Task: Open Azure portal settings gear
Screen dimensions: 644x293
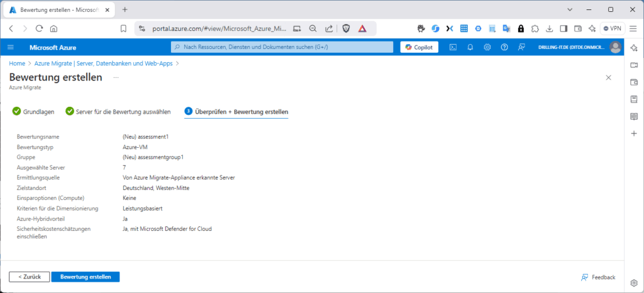Action: pyautogui.click(x=487, y=47)
